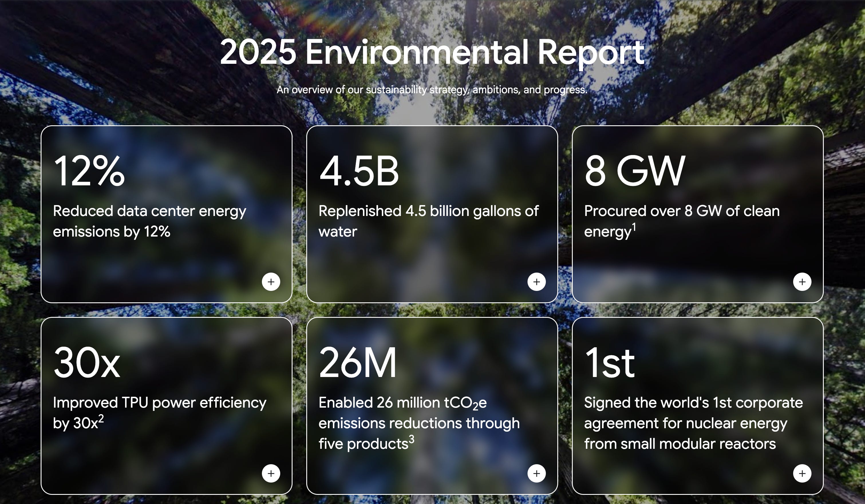This screenshot has width=865, height=504.
Task: Click the large "4.5B" figure
Action: [x=359, y=170]
